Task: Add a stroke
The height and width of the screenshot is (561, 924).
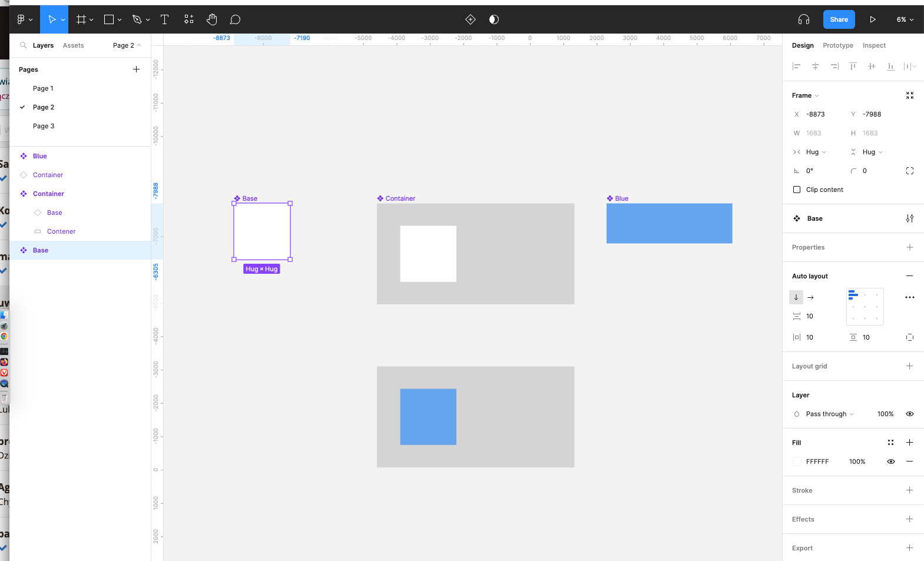Action: [910, 490]
